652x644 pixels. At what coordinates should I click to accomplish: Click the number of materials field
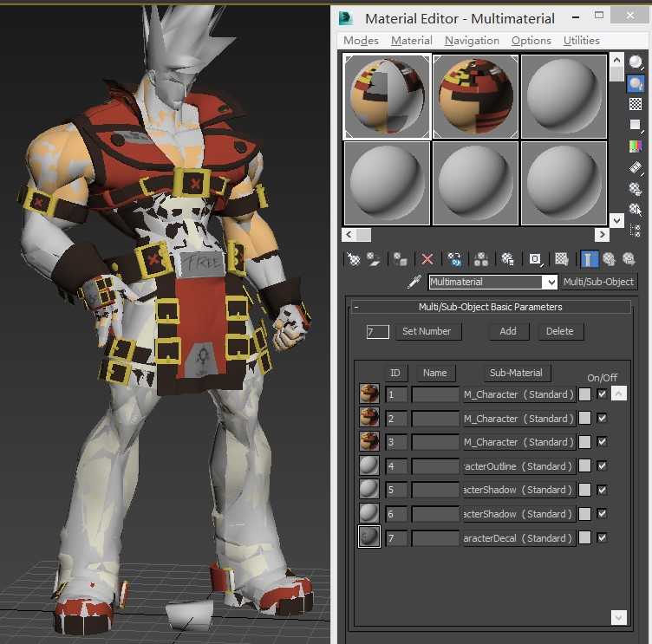pyautogui.click(x=377, y=332)
